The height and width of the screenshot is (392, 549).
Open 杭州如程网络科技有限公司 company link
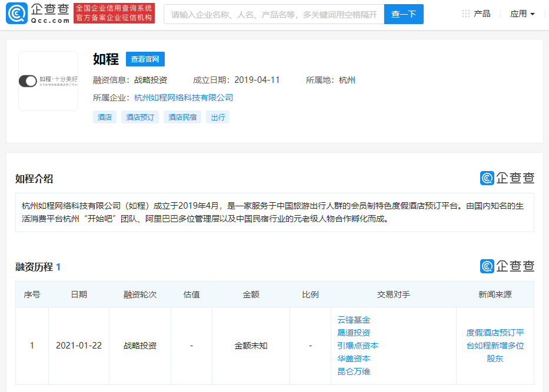point(184,98)
